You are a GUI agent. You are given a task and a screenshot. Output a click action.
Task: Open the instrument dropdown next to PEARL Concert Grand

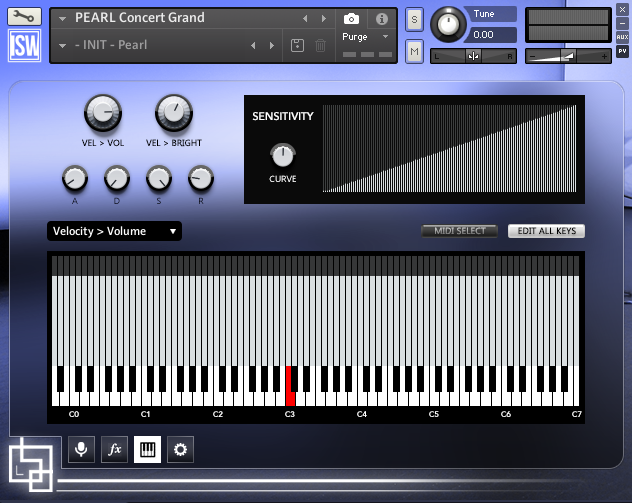click(x=62, y=19)
